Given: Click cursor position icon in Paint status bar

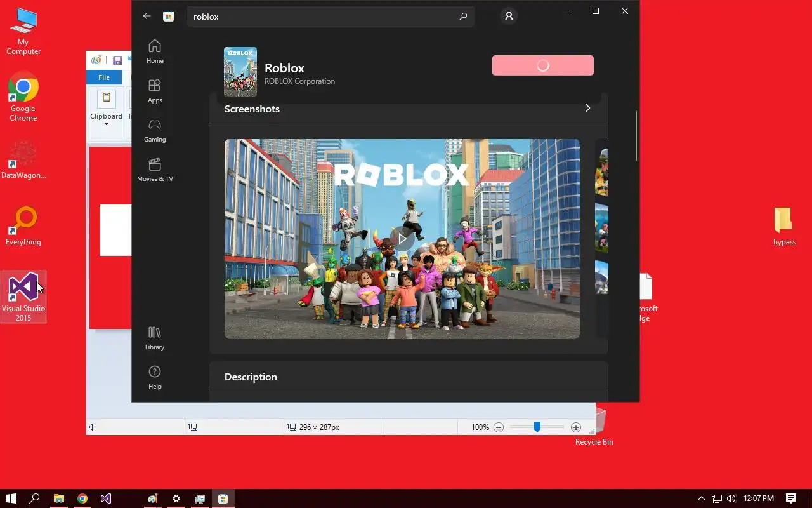Looking at the screenshot, I should point(92,427).
